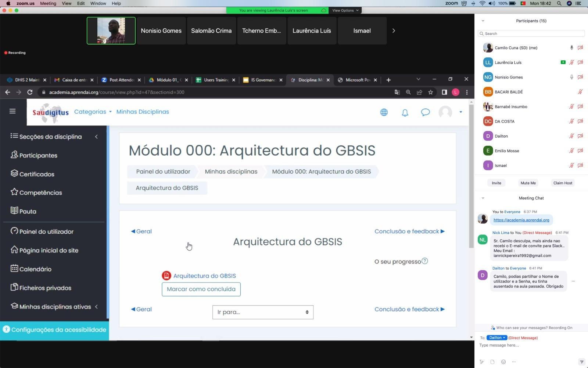Open the View Options dropdown
The width and height of the screenshot is (588, 368).
pos(345,10)
